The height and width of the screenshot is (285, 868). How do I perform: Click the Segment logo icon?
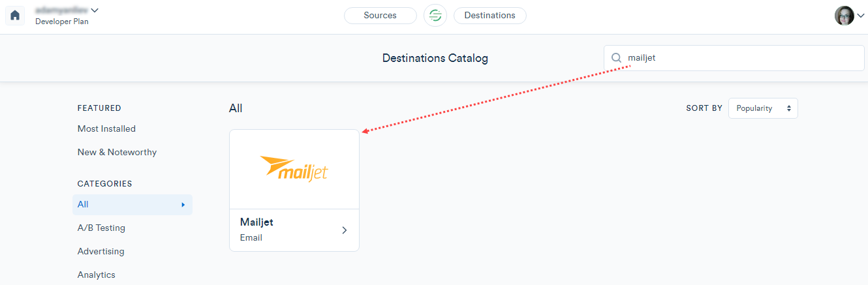tap(435, 15)
